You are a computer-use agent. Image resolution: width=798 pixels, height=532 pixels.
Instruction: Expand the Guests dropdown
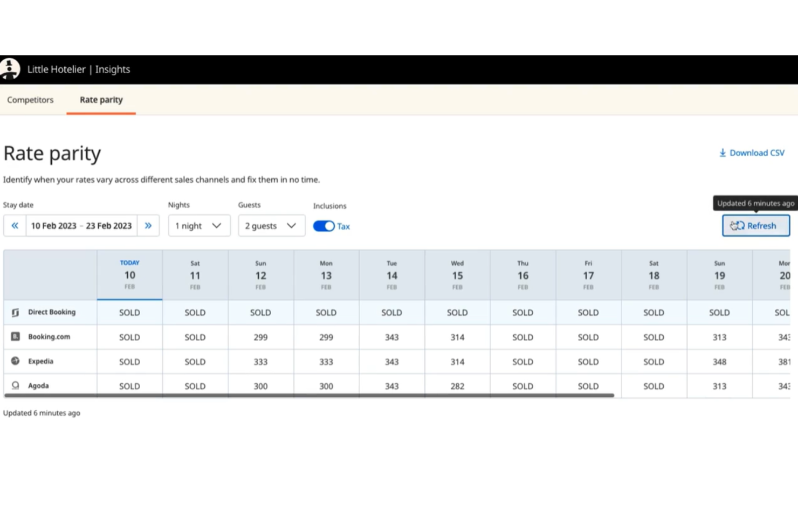click(271, 225)
